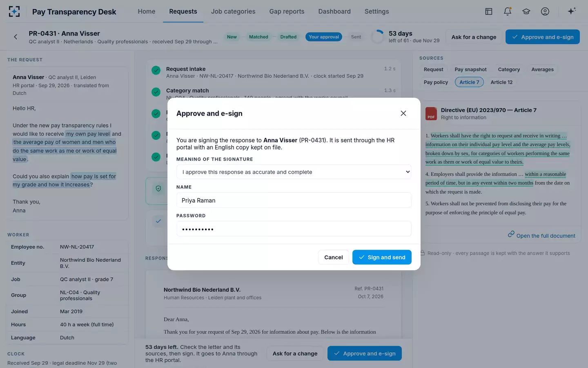Click Sign and send
The width and height of the screenshot is (588, 368).
pyautogui.click(x=382, y=257)
